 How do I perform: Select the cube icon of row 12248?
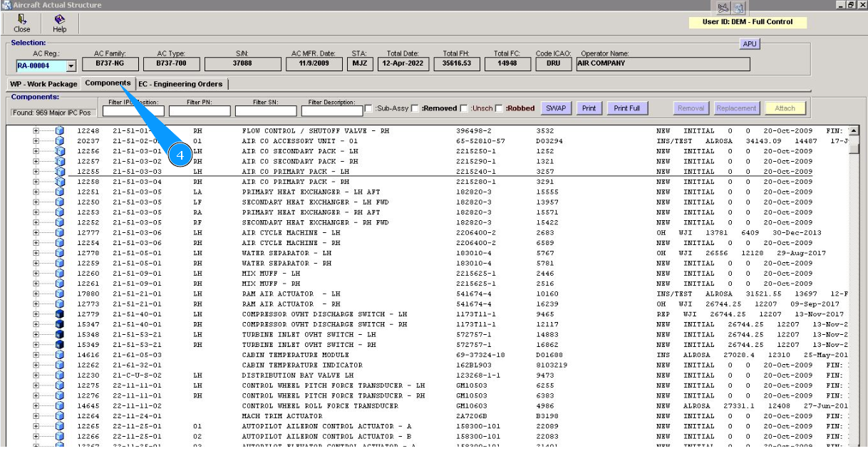point(60,131)
